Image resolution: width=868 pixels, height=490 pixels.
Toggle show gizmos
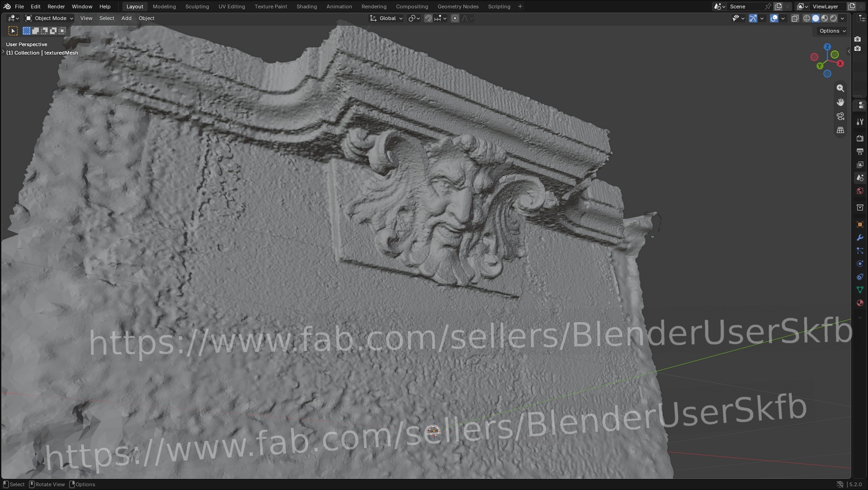753,18
